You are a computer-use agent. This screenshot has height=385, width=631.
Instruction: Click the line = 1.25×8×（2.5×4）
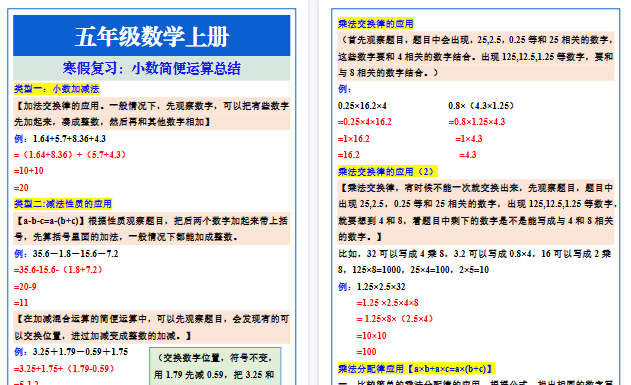tap(395, 319)
